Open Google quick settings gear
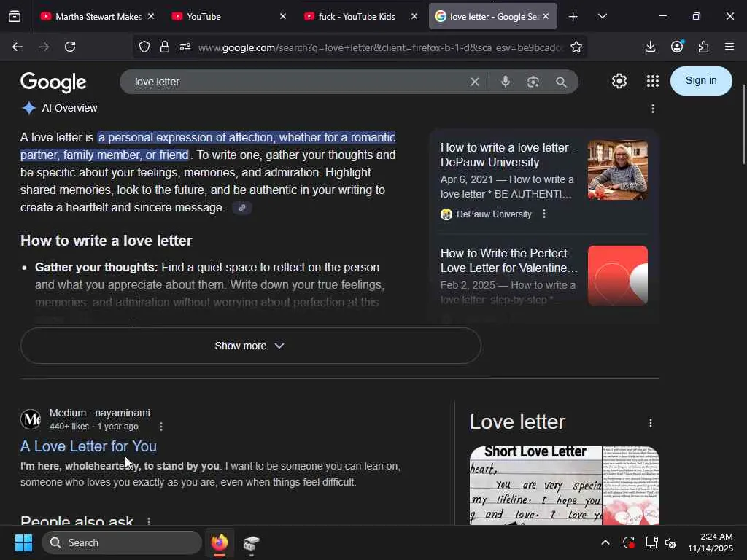 [x=619, y=81]
